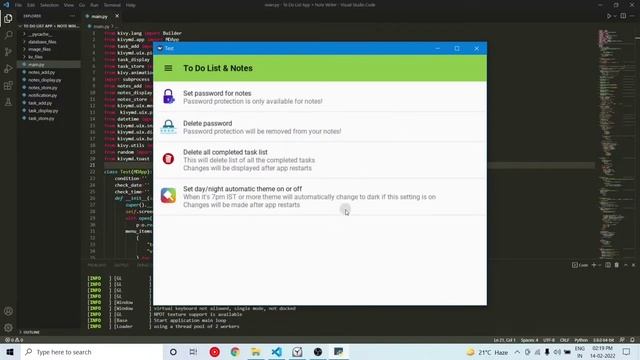
Task: Click Python language mode in status bar
Action: click(581, 340)
